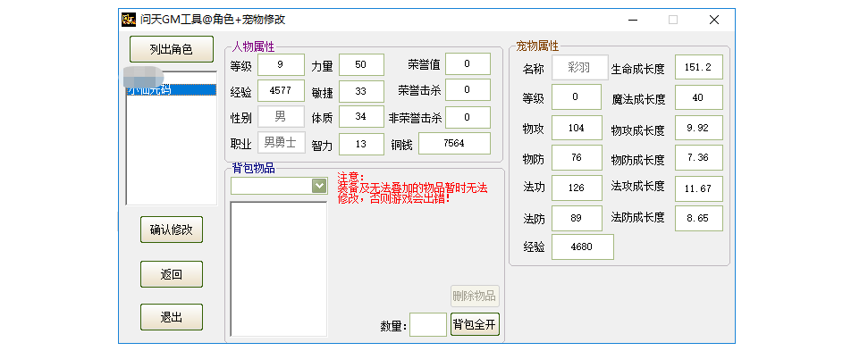The width and height of the screenshot is (868, 351).
Task: Click the greyed 删除物品 button
Action: tap(475, 296)
